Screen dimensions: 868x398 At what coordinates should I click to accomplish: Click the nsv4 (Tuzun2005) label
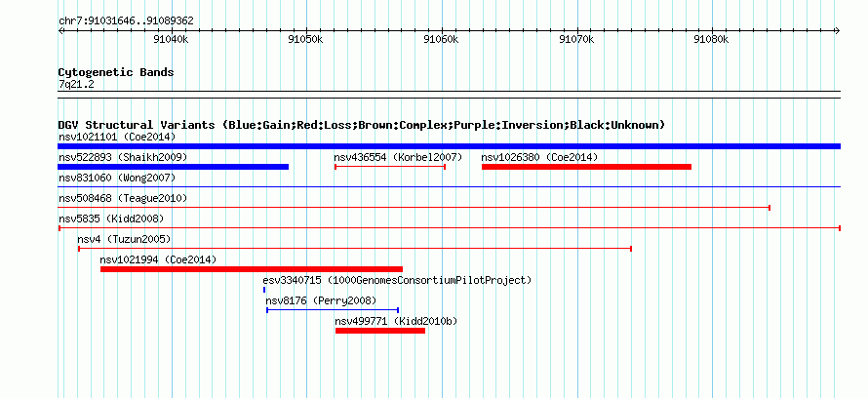(124, 239)
